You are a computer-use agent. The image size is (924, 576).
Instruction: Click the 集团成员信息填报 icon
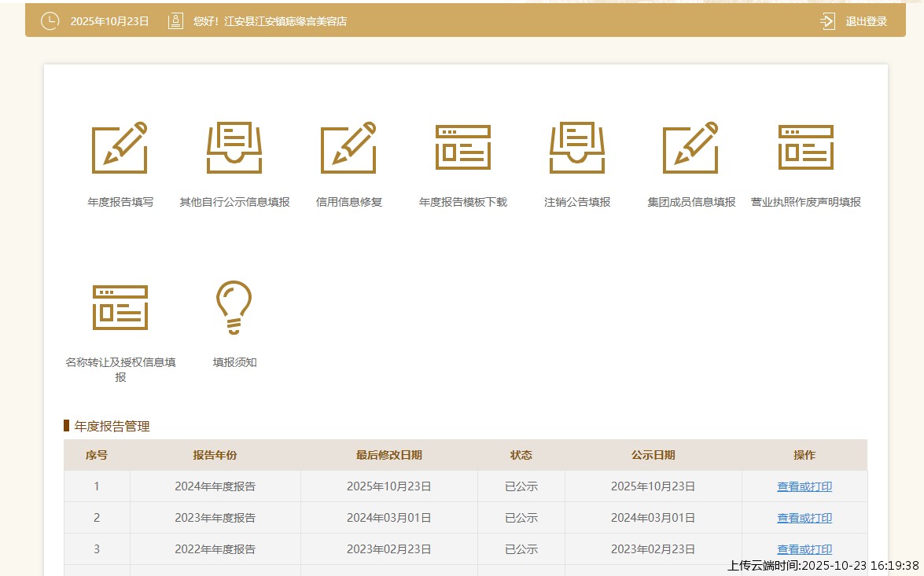tap(691, 148)
